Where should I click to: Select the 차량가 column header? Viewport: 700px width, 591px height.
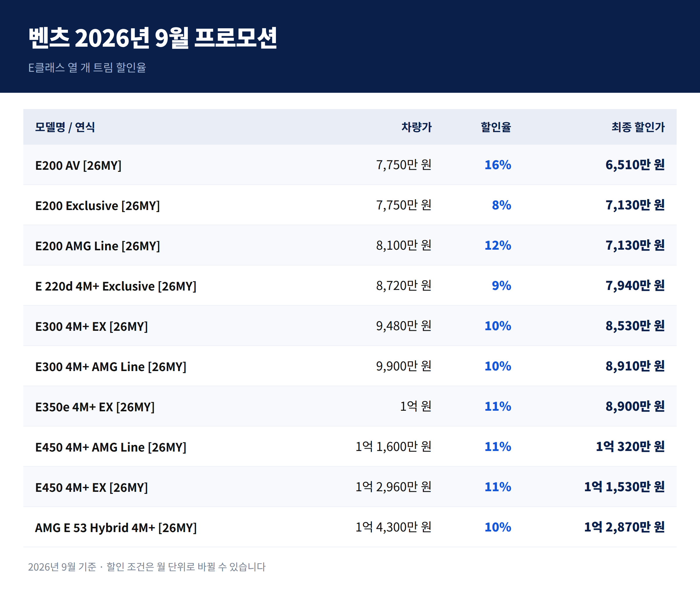pos(416,127)
